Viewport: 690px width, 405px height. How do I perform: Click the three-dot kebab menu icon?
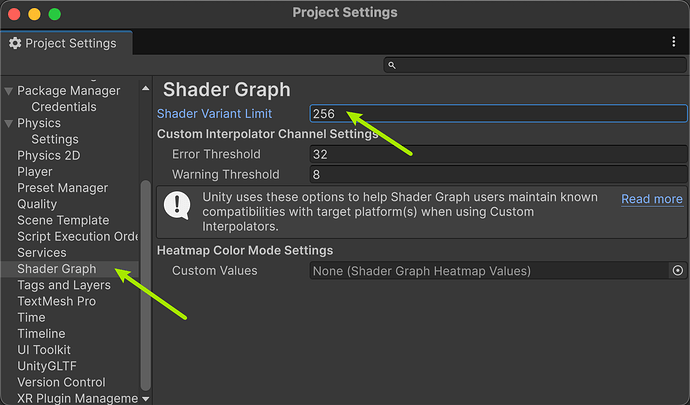(674, 42)
